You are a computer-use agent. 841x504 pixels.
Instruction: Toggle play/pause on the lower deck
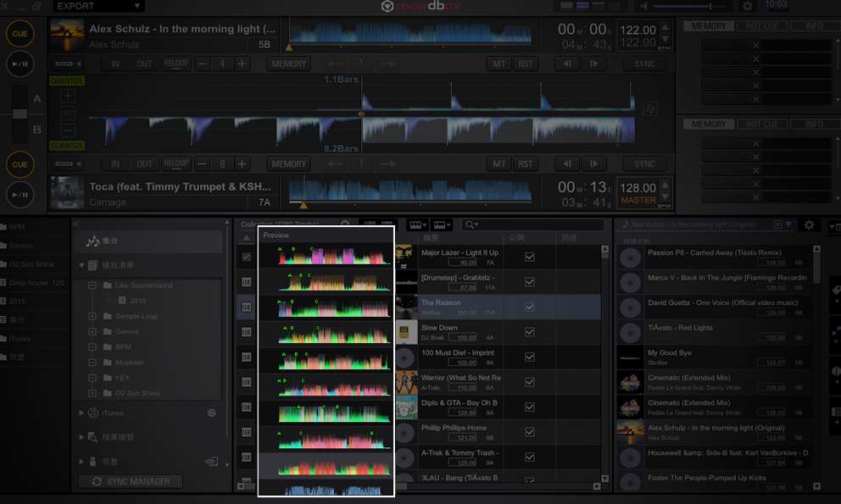19,195
